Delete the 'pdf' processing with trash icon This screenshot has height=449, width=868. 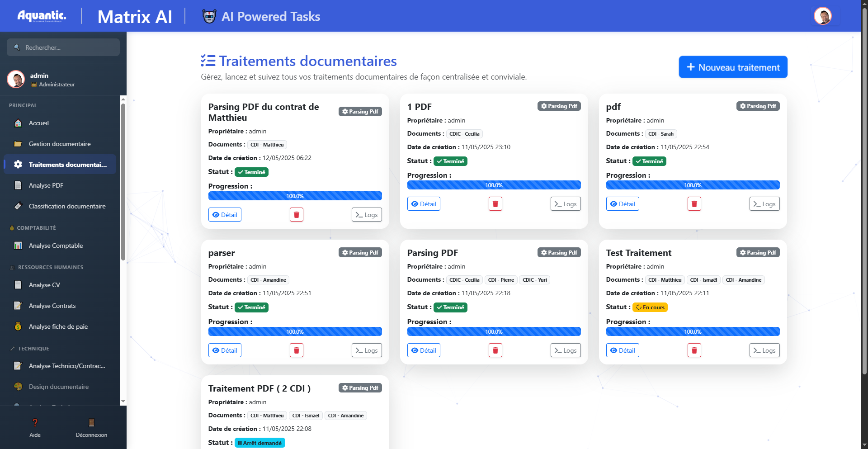[x=694, y=204]
